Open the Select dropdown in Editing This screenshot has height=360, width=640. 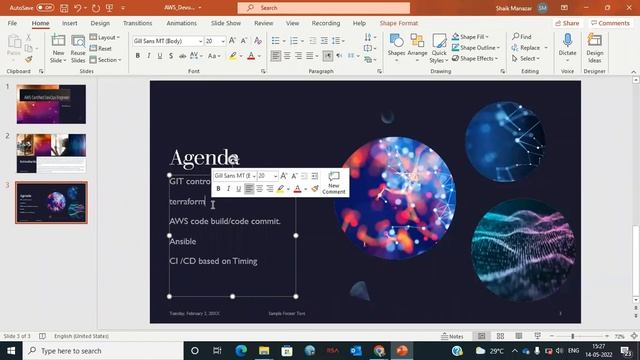[527, 59]
